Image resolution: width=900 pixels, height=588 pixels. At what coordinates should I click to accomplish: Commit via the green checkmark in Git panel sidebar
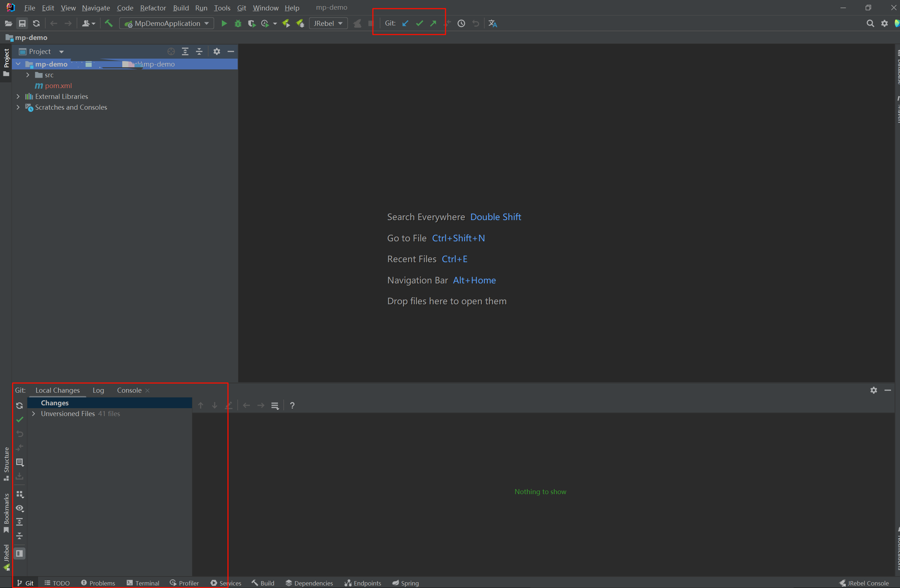coord(20,419)
